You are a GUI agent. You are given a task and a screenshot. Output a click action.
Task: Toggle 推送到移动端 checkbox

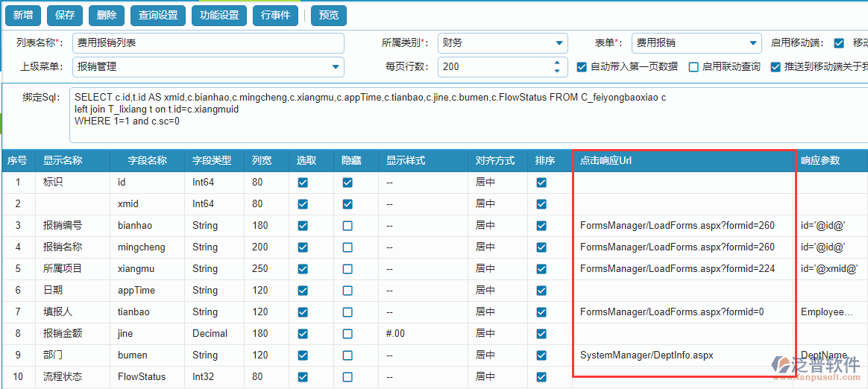point(775,67)
